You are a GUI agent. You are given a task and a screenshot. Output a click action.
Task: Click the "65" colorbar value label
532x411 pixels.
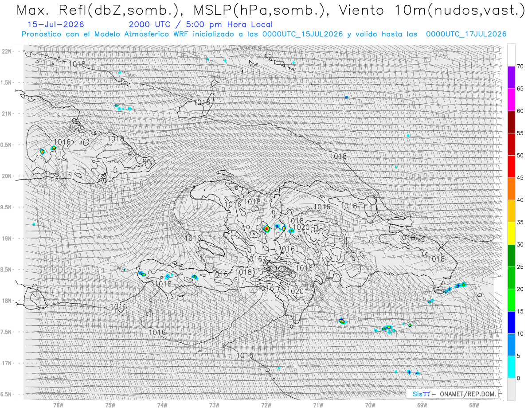520,89
